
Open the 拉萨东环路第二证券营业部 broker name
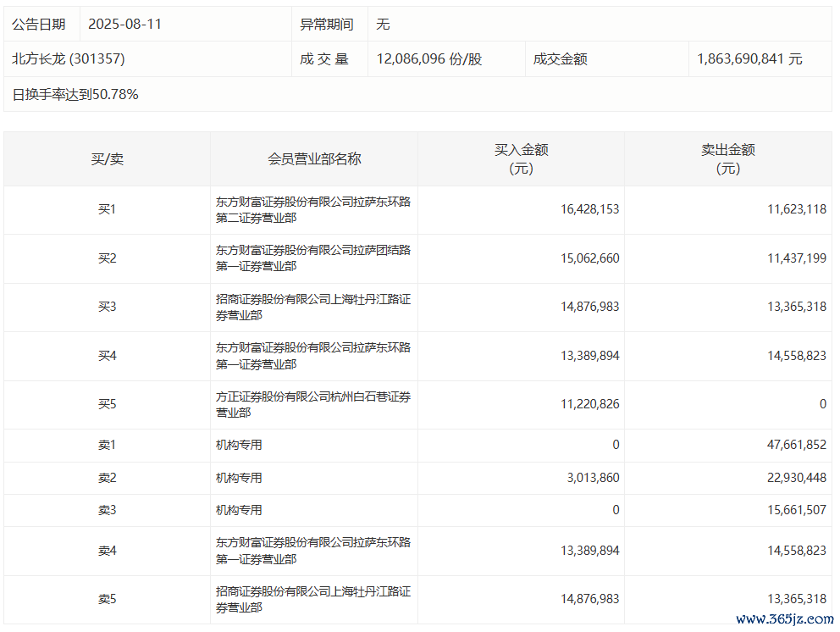313,210
